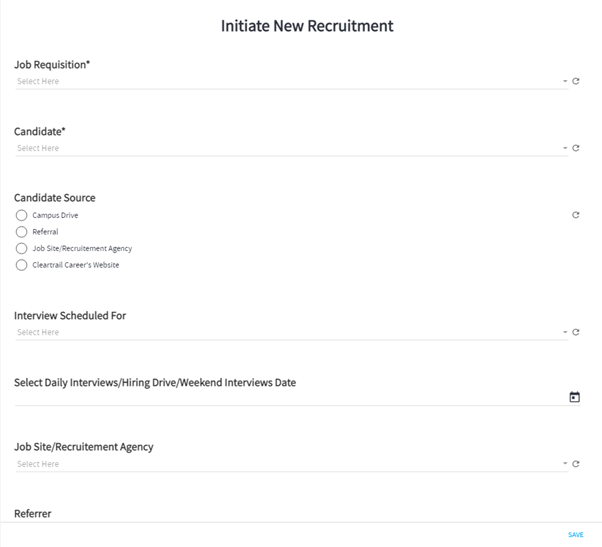Open the calendar date picker icon
Image resolution: width=602 pixels, height=547 pixels.
(574, 397)
